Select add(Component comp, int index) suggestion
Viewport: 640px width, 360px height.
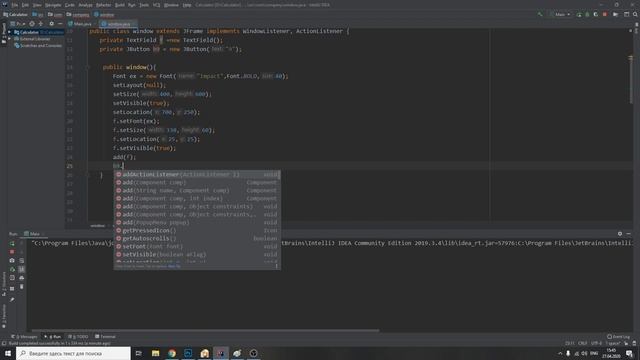(x=197, y=198)
